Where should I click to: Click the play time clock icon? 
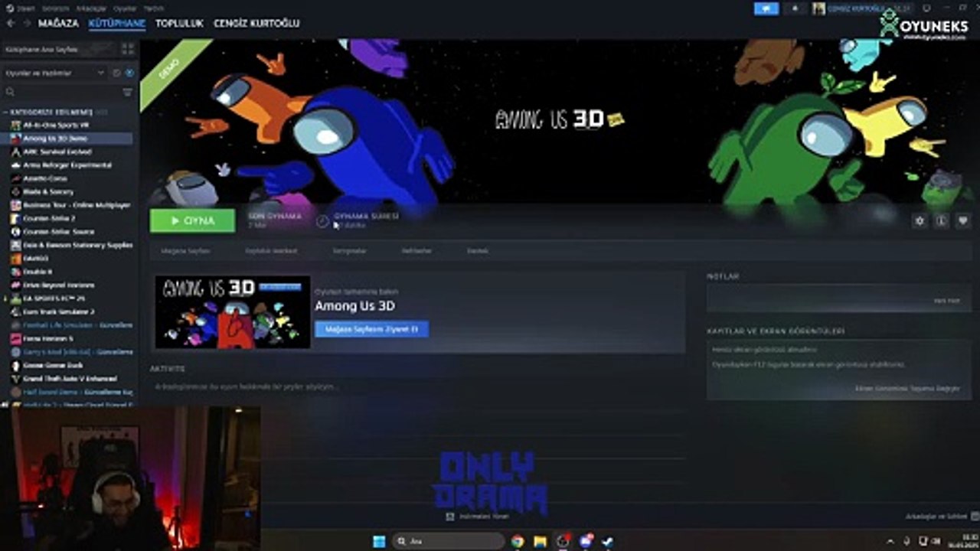coord(322,221)
